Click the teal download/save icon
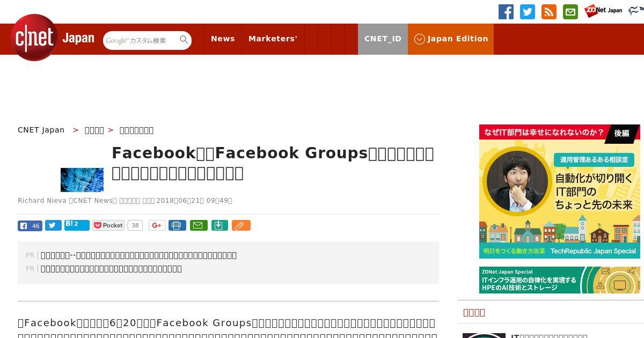The width and height of the screenshot is (644, 338). [219, 225]
